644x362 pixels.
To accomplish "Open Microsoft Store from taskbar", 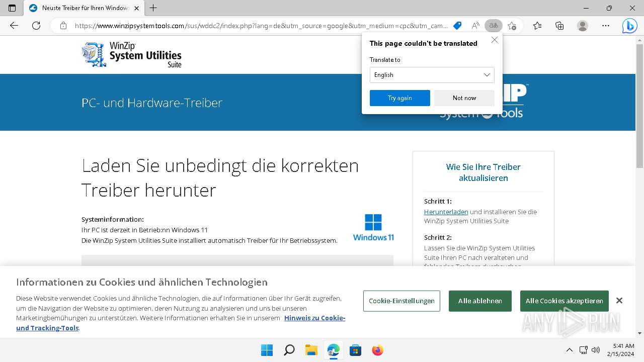I will [x=355, y=350].
